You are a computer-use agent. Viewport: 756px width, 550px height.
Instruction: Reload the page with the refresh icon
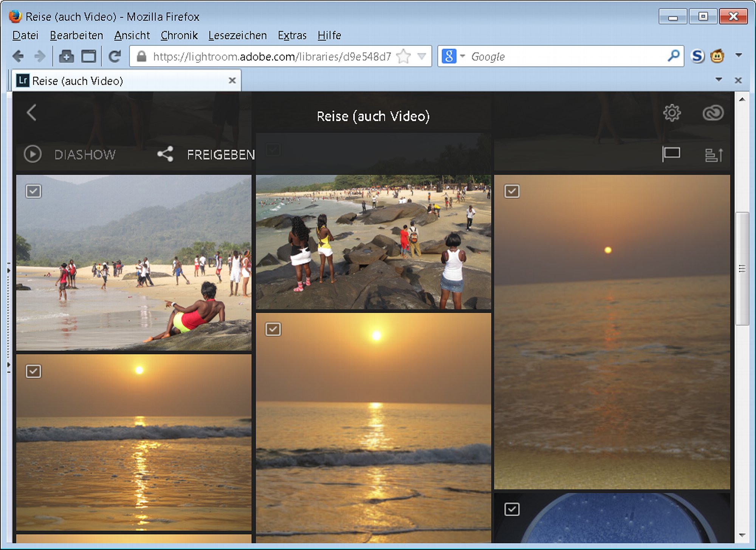(x=115, y=56)
